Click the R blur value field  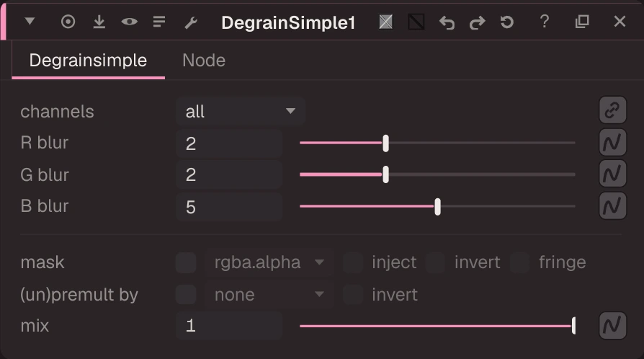coord(229,143)
